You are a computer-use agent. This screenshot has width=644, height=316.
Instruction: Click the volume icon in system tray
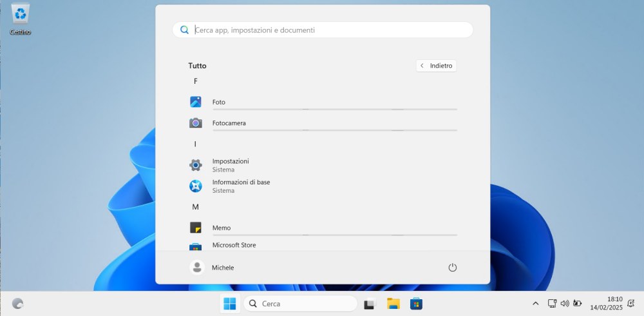pos(565,304)
